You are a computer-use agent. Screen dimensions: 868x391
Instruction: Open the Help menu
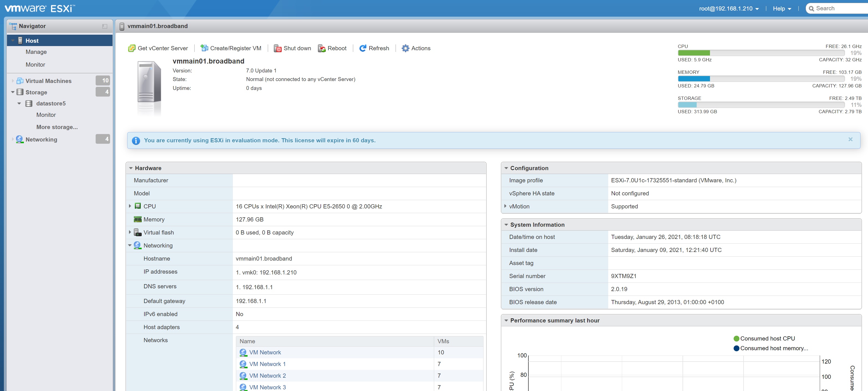tap(782, 9)
